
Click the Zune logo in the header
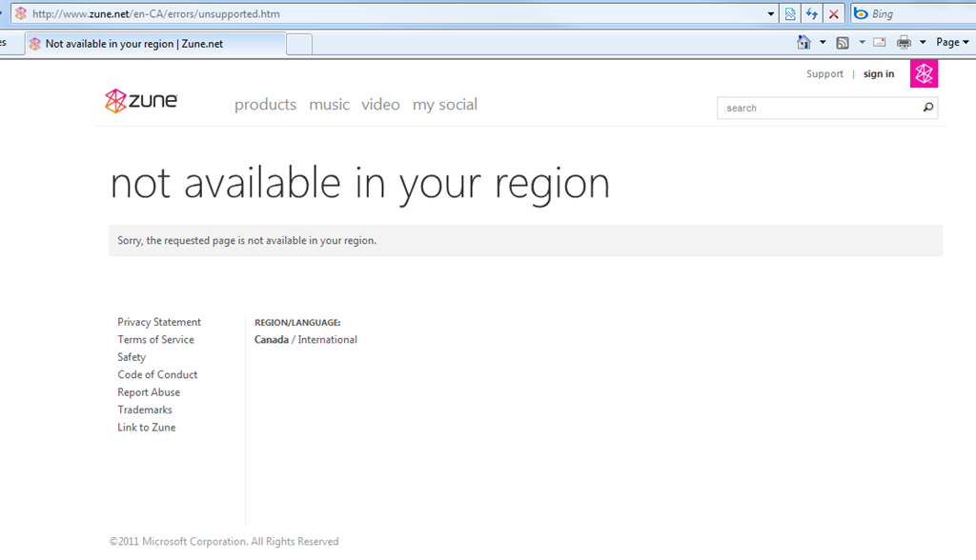(141, 101)
